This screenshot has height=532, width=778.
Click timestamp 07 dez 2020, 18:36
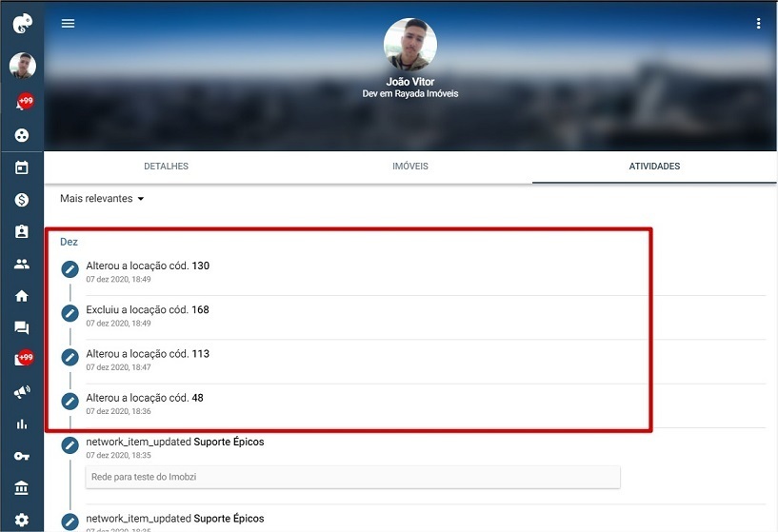coord(118,411)
